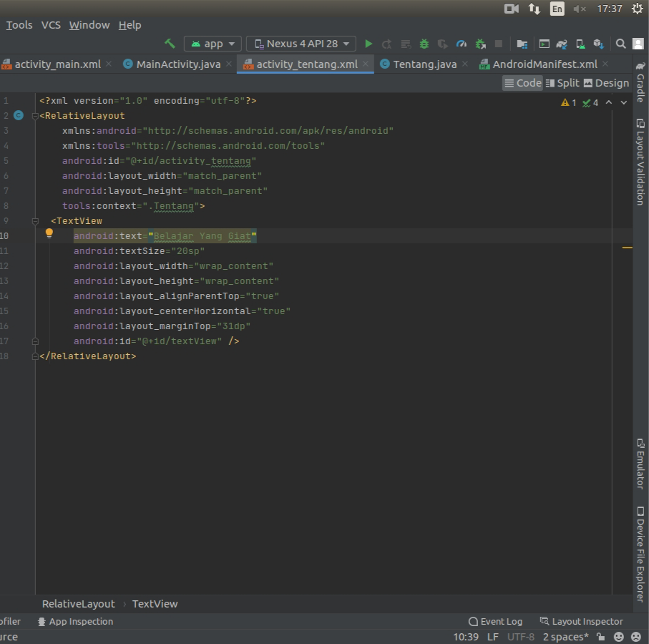Open the Nexus 4 API 28 device dropdown
The height and width of the screenshot is (644, 649).
pos(301,44)
